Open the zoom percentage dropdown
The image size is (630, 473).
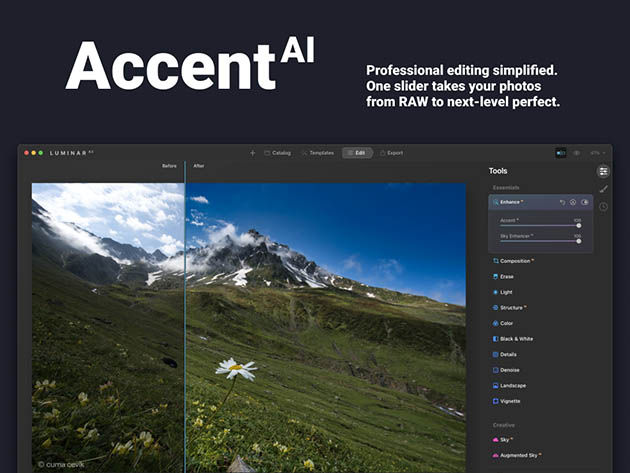click(597, 153)
